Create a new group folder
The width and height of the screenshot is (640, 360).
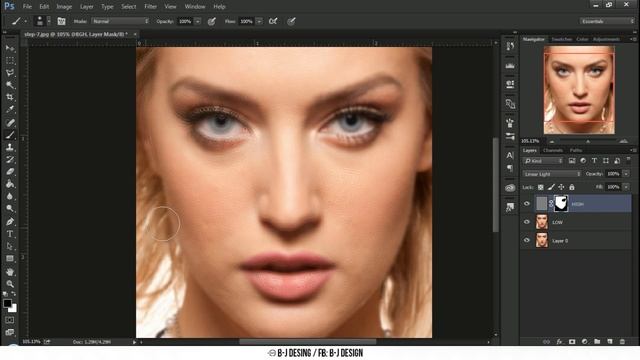[597, 341]
